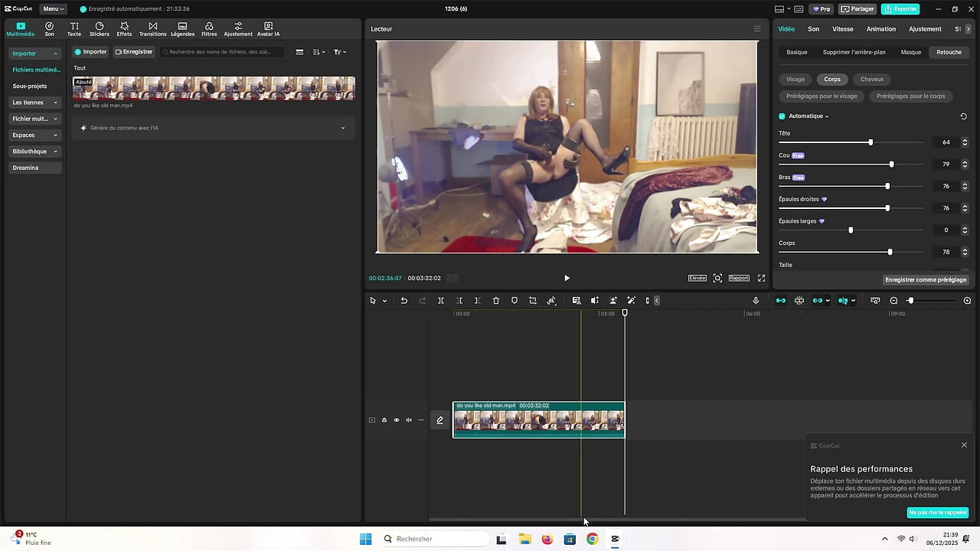Screen dimensions: 980x551
Task: Select the Masque tab
Action: tap(910, 52)
